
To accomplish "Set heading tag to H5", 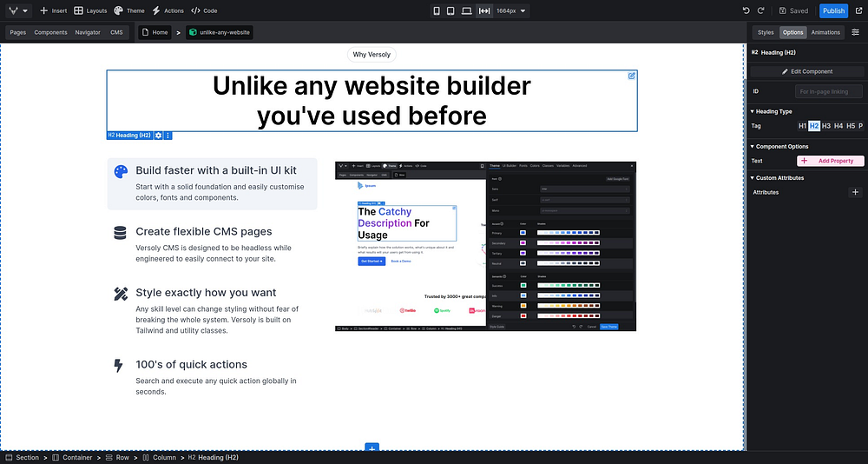I will 851,126.
